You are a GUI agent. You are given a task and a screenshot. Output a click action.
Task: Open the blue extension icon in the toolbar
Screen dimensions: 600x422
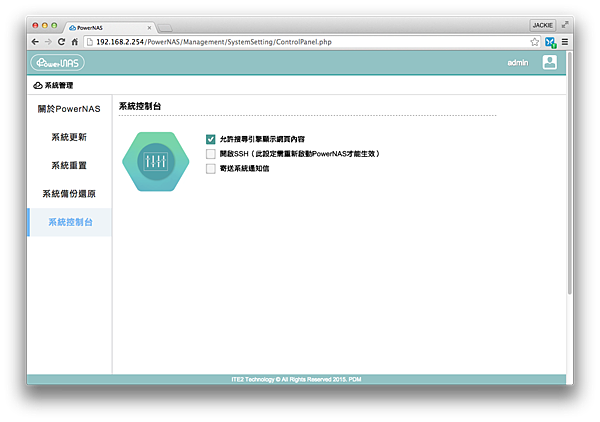coord(551,42)
